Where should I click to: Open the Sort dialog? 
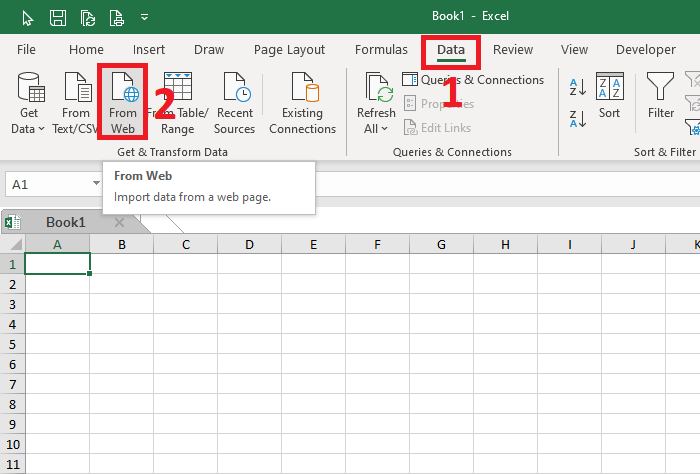click(x=609, y=95)
